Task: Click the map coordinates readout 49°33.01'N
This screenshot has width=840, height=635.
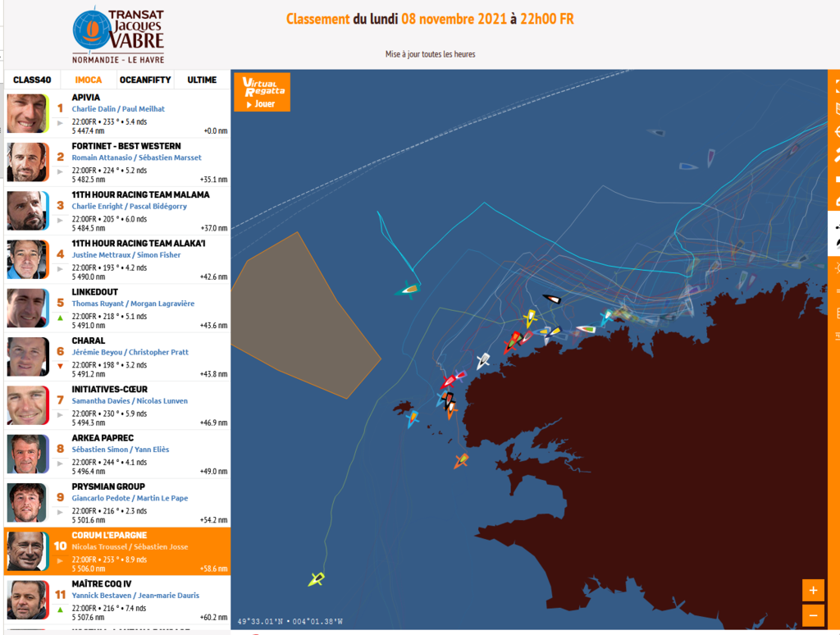Action: [x=290, y=622]
